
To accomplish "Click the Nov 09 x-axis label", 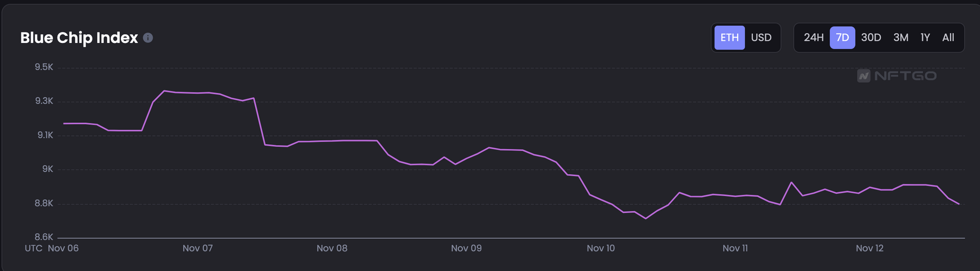I will tap(466, 249).
